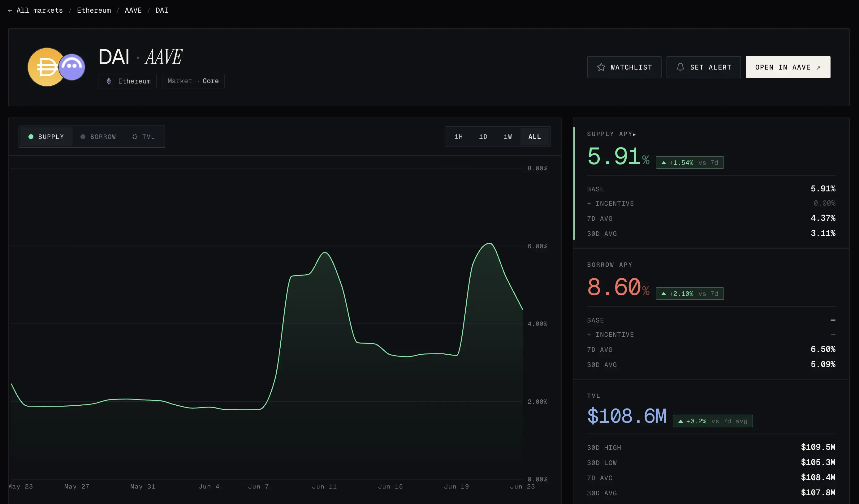Click the star icon on Watchlist
The height and width of the screenshot is (504, 859).
(601, 67)
